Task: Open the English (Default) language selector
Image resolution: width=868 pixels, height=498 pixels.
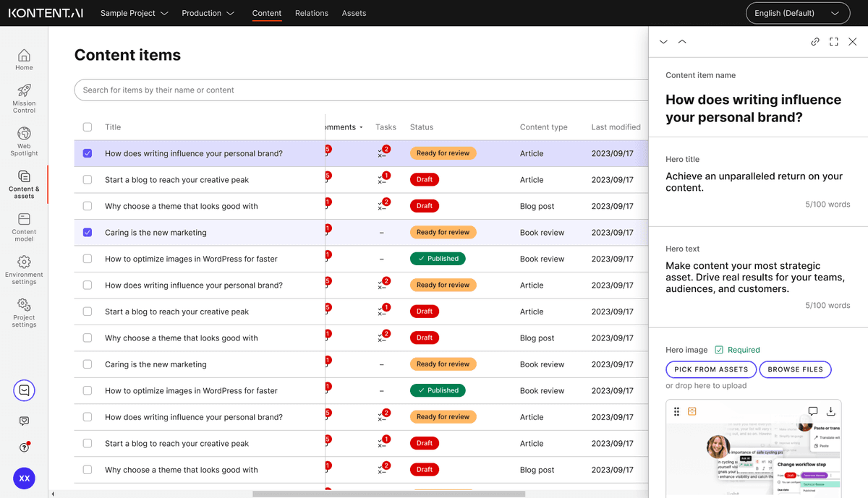Action: point(797,13)
